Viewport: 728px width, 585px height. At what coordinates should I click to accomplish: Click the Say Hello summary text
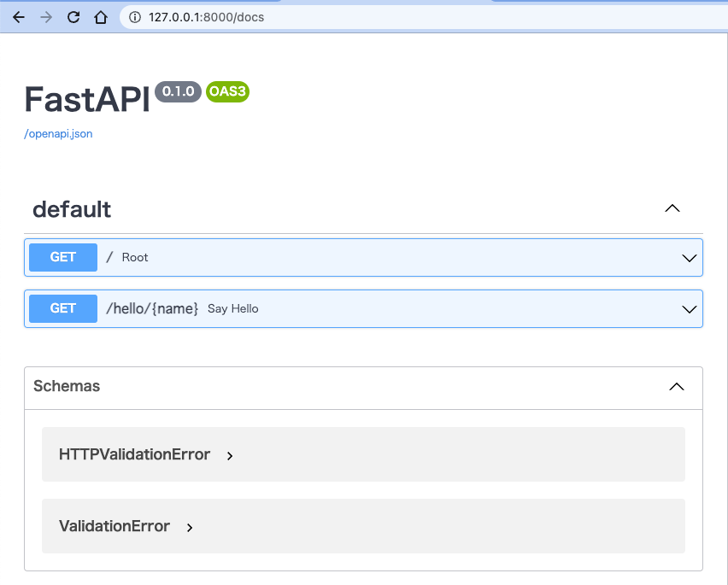point(233,309)
